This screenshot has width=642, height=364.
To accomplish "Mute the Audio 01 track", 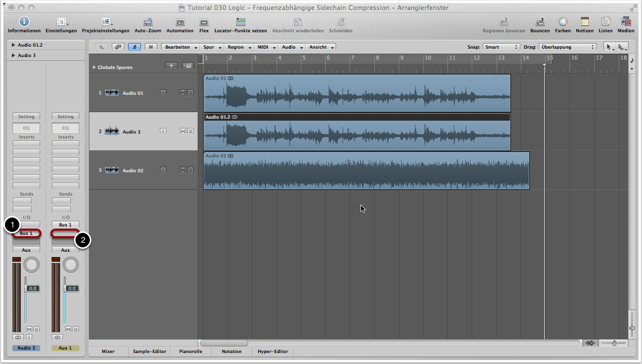I will (183, 93).
